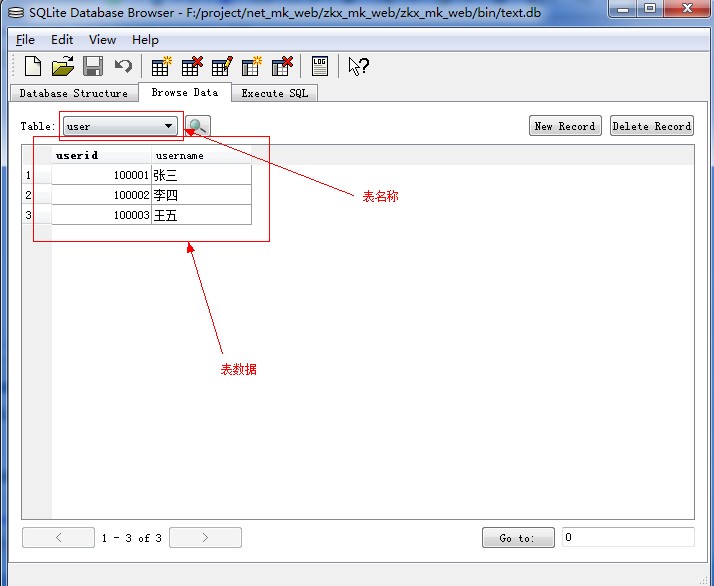The width and height of the screenshot is (714, 586).
Task: Activate the What's This help cursor icon
Action: click(358, 66)
